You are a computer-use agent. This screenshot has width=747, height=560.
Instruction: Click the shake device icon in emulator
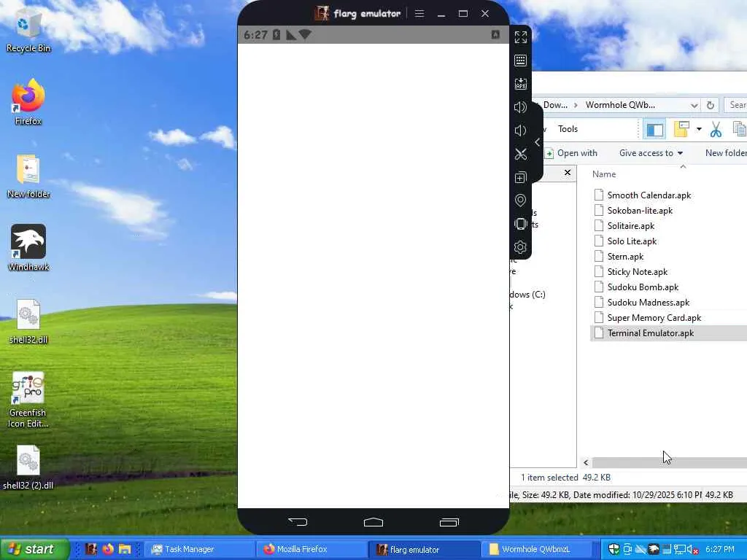tap(520, 224)
